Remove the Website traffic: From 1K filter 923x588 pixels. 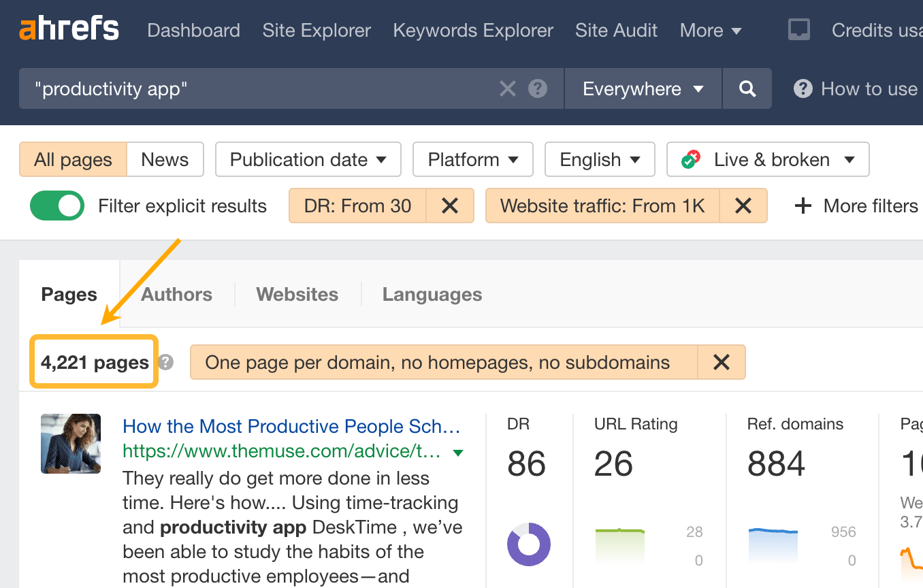(x=743, y=206)
